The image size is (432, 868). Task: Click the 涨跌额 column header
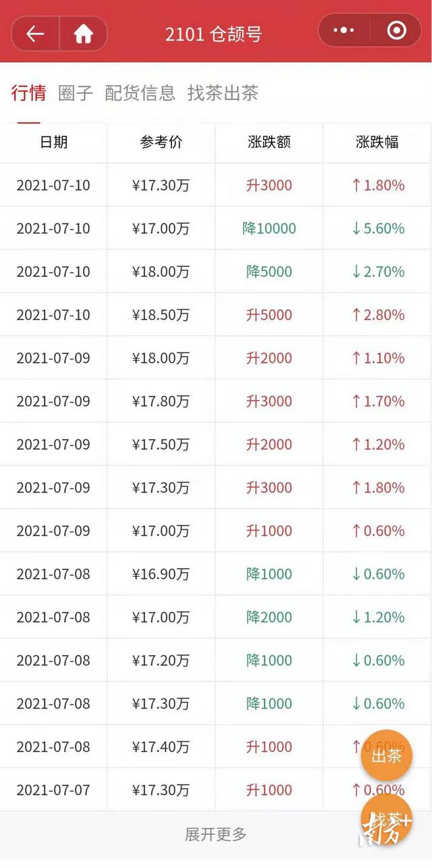click(x=269, y=142)
